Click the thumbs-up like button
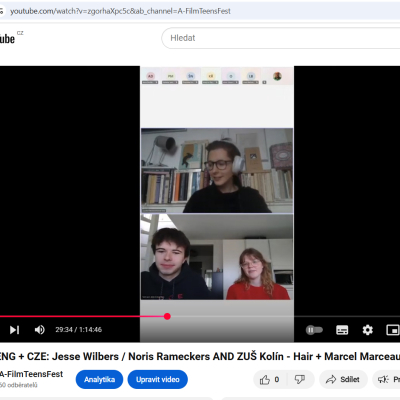Image resolution: width=400 pixels, height=400 pixels. tap(270, 379)
